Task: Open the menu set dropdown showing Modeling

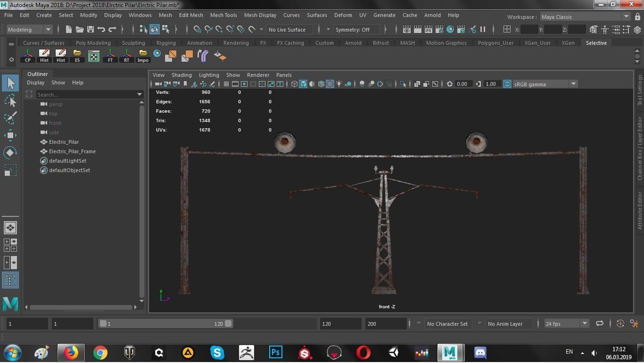Action: coord(29,29)
